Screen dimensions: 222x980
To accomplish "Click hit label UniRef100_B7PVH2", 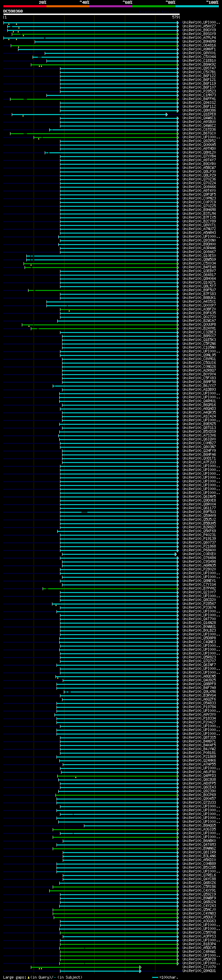I will pyautogui.click(x=199, y=589).
